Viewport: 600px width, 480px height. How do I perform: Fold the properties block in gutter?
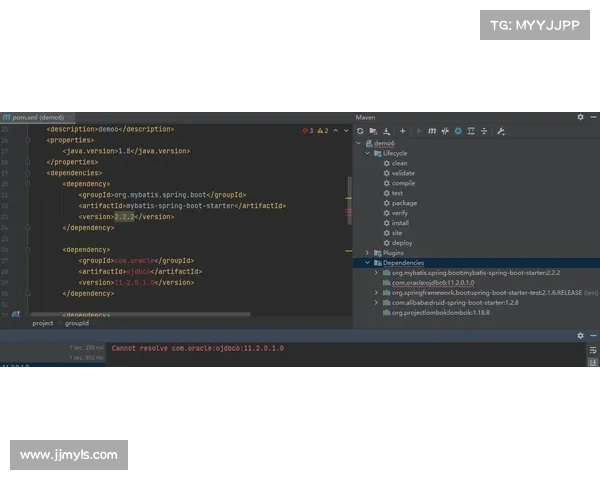click(x=28, y=140)
